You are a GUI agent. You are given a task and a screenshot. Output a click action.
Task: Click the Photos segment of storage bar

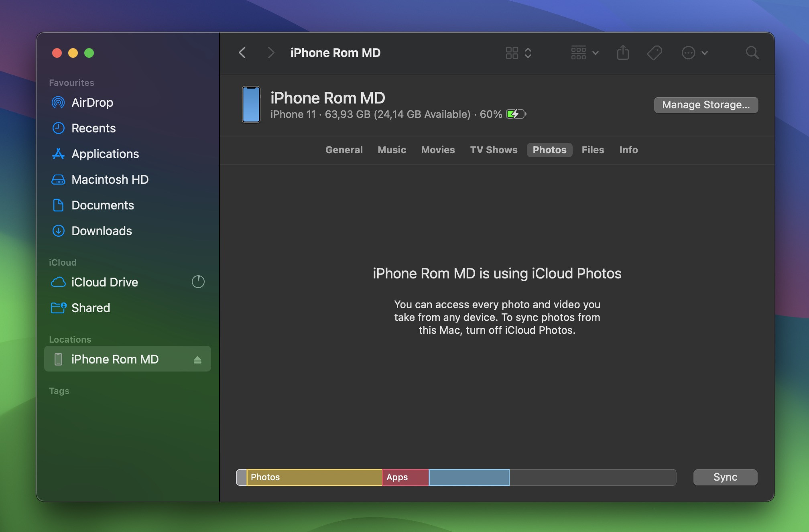click(315, 477)
